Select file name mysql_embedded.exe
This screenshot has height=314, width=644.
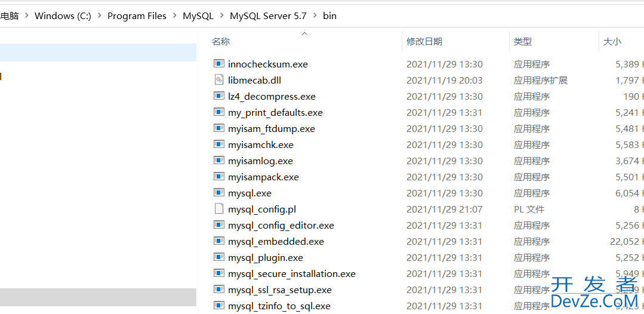point(276,242)
